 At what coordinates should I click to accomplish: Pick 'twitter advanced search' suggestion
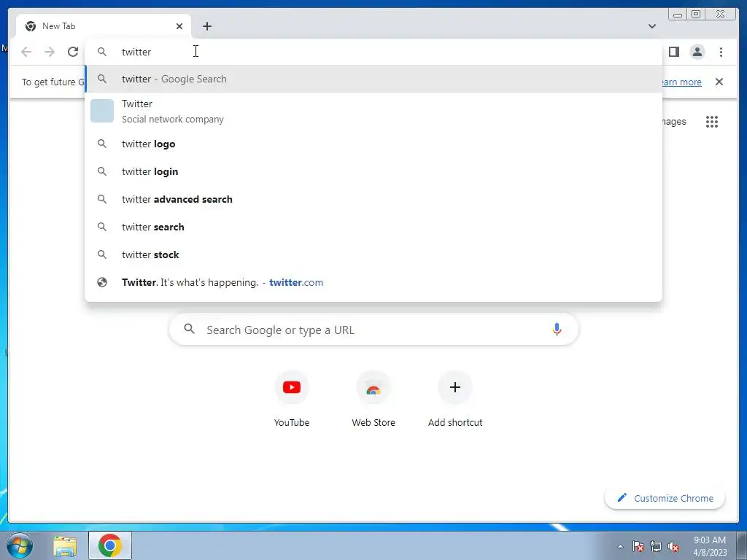tap(373, 199)
